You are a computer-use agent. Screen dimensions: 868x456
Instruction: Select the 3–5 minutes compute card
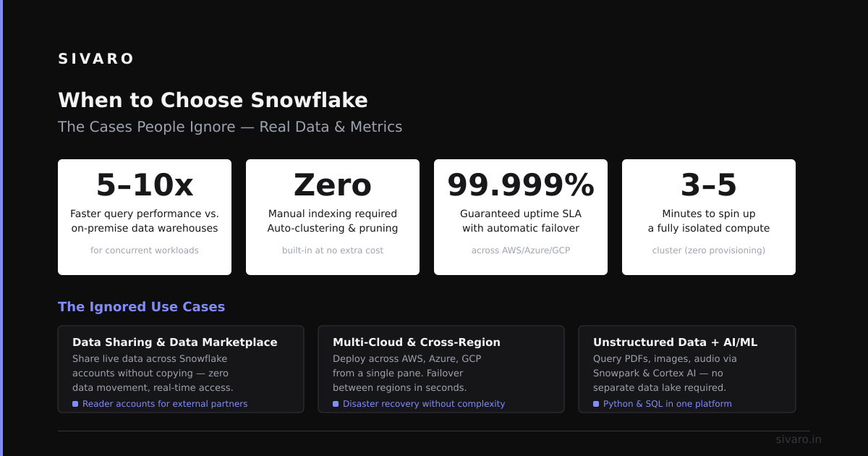click(709, 217)
